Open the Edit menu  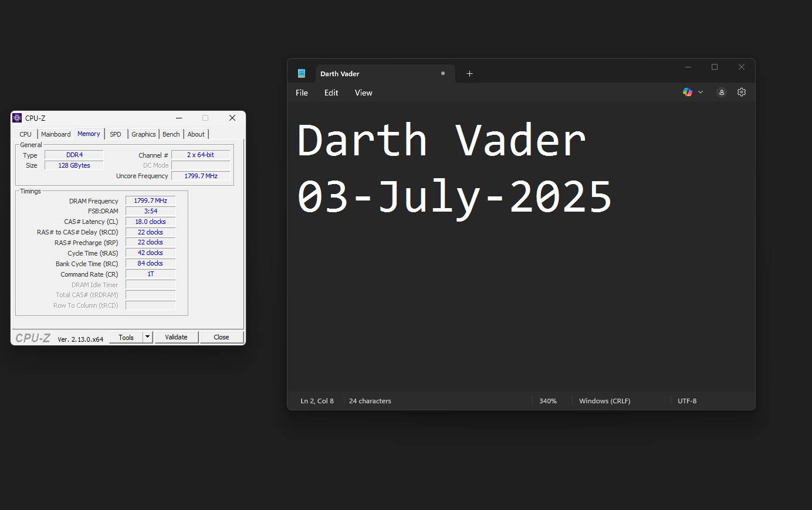(331, 93)
